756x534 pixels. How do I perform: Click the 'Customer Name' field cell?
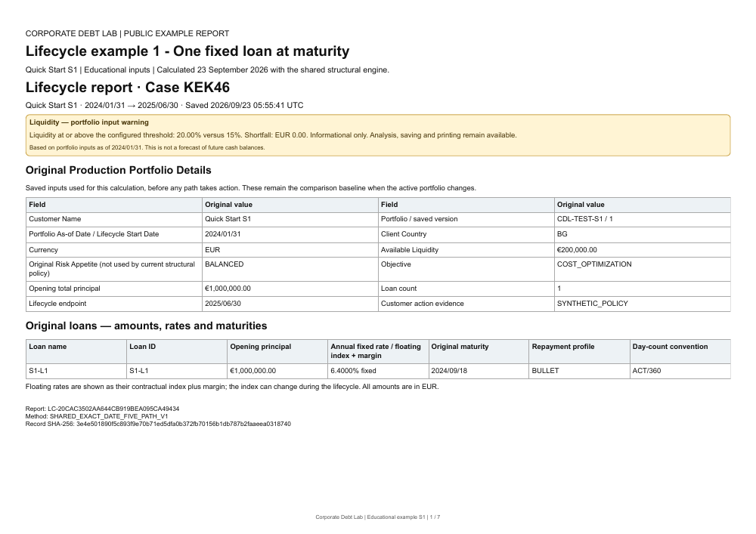[114, 219]
